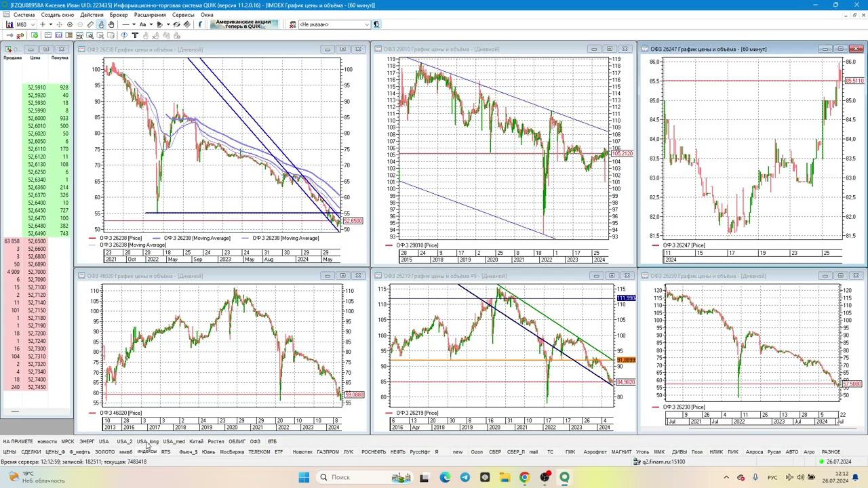This screenshot has width=868, height=488.
Task: Click price 52,7450 in the order book
Action: point(37,387)
